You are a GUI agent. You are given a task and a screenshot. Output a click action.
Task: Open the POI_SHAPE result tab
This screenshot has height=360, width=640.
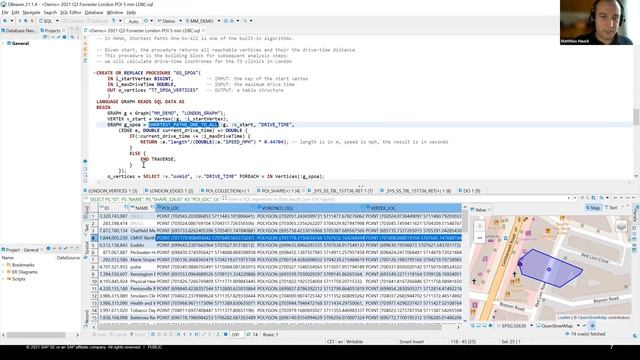pyautogui.click(x=280, y=191)
